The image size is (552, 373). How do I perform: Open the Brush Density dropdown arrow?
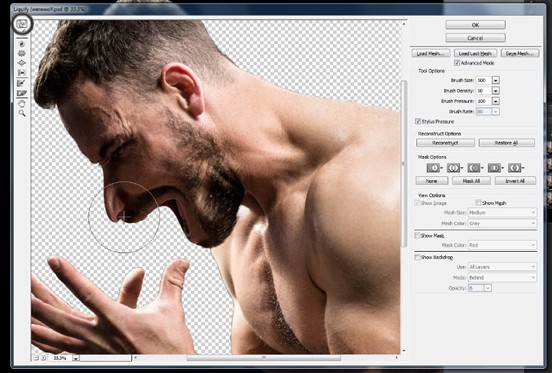point(496,91)
